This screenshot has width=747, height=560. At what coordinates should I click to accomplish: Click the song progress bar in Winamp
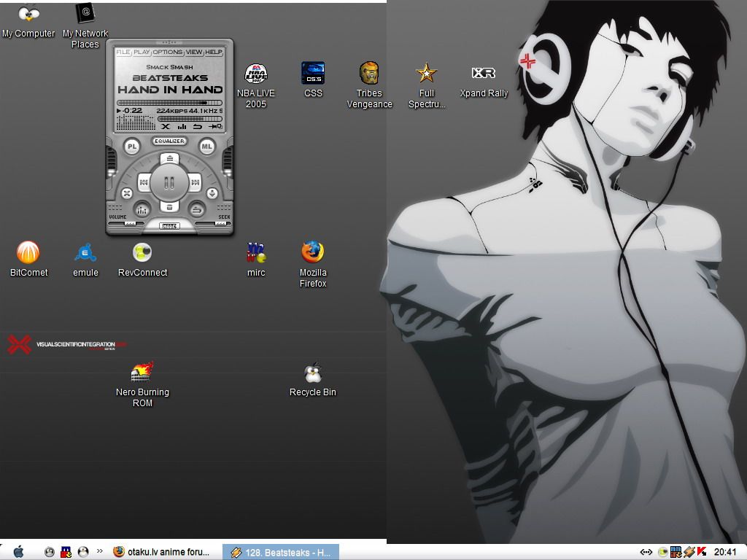(x=169, y=103)
